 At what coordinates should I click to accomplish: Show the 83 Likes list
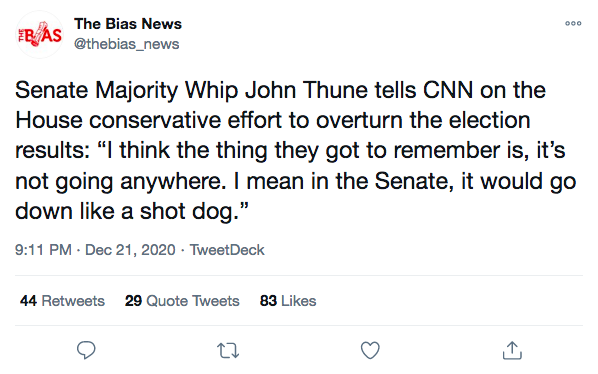288,301
